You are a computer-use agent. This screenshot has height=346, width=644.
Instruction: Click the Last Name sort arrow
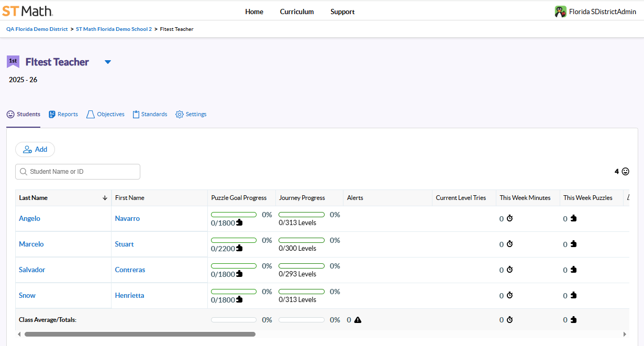coord(105,198)
